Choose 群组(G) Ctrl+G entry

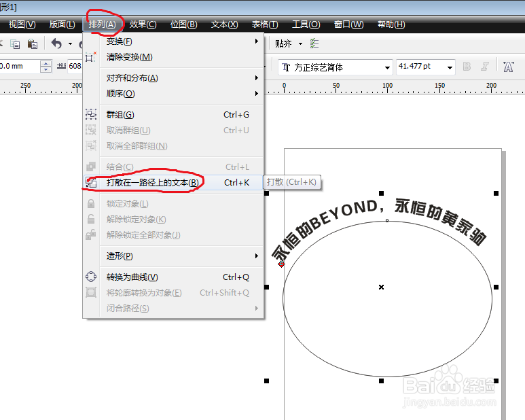[173, 115]
